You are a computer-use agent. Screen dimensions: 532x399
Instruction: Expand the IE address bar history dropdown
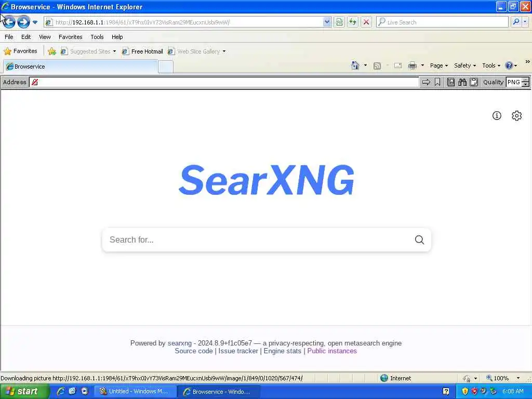point(327,22)
